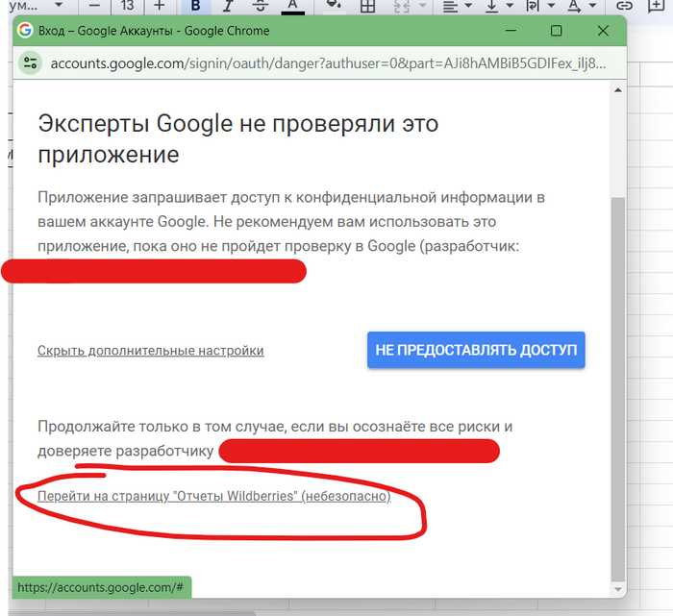
Task: Click the Скрыть дополнительные настройки link
Action: [x=150, y=351]
